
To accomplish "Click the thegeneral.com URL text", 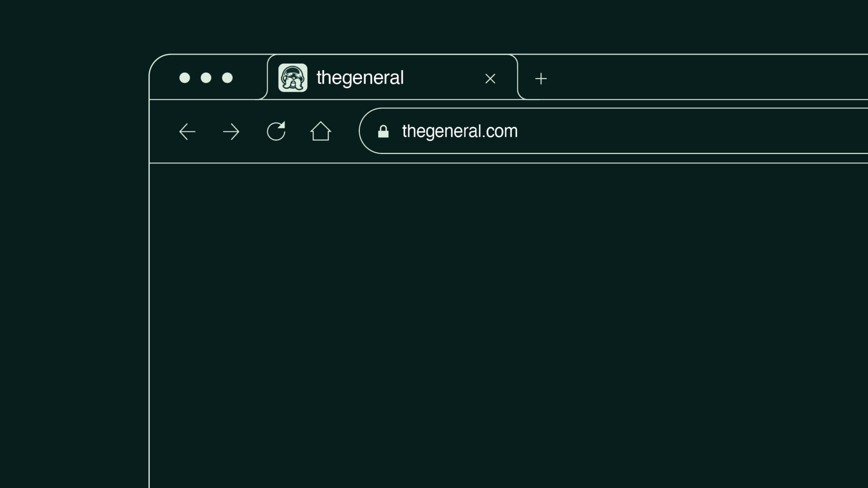I will pos(460,131).
